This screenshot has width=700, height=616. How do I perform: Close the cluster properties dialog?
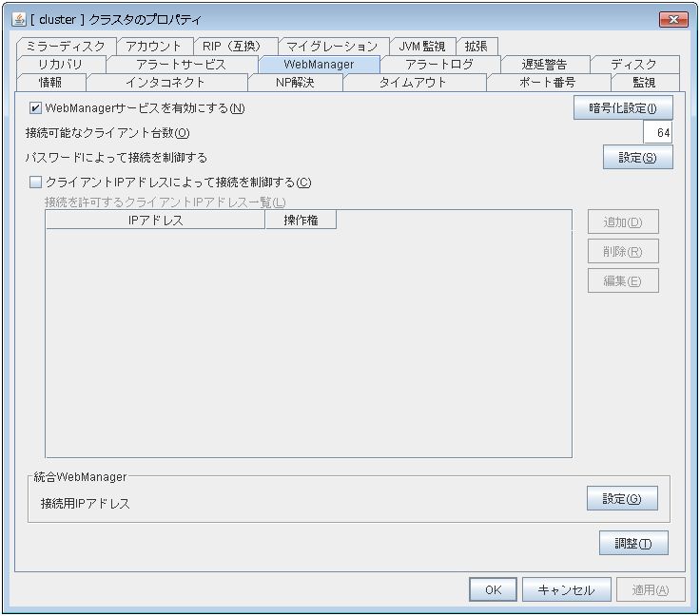[673, 20]
